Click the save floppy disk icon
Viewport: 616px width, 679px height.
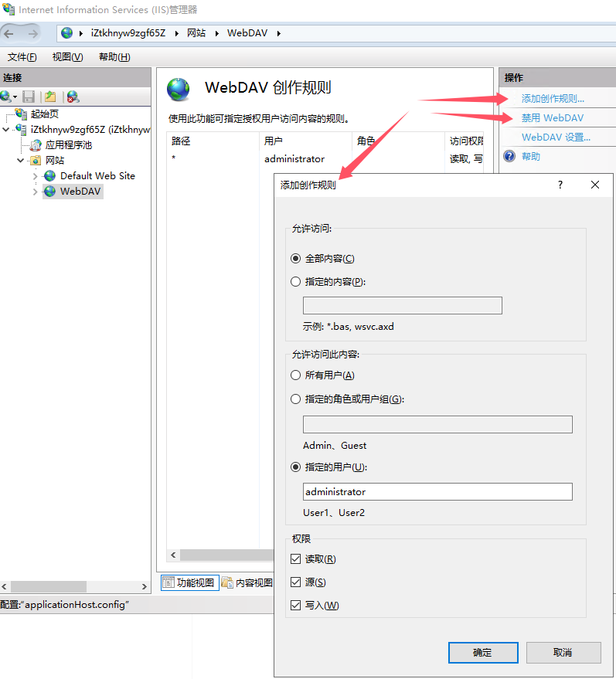29,97
